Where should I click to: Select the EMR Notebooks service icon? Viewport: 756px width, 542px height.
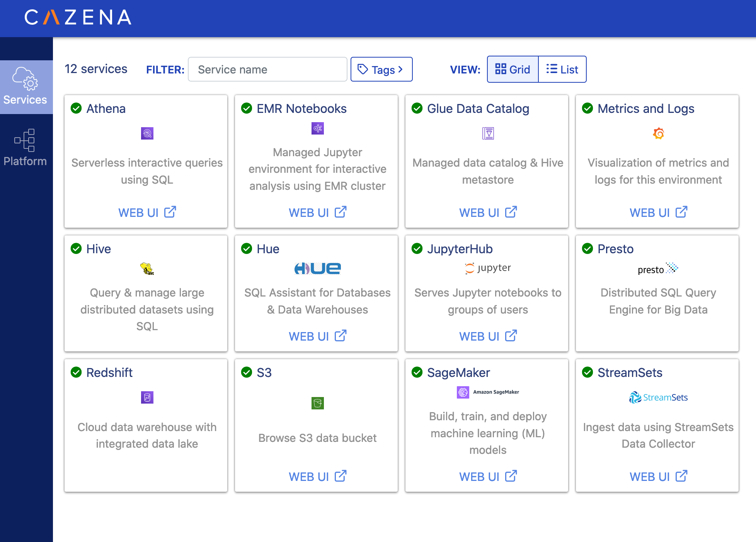point(317,128)
